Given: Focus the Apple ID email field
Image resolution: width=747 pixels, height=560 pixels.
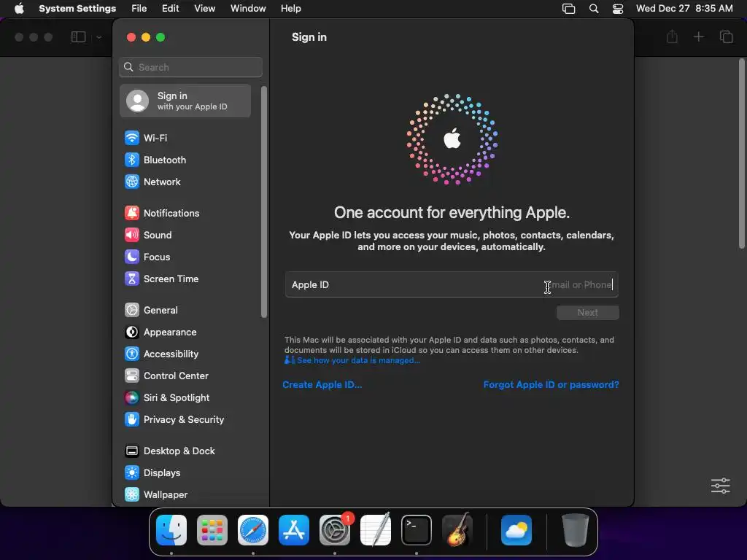Looking at the screenshot, I should click(x=452, y=285).
